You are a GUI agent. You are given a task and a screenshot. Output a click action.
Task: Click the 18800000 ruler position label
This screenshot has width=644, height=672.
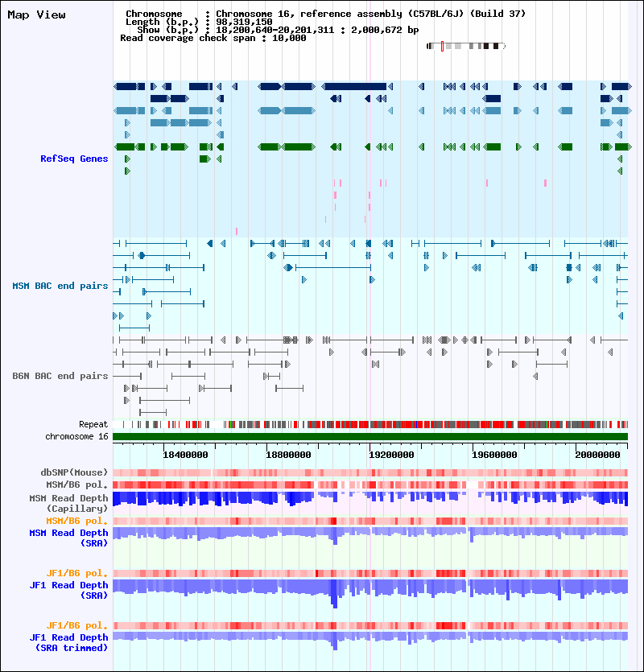click(288, 455)
